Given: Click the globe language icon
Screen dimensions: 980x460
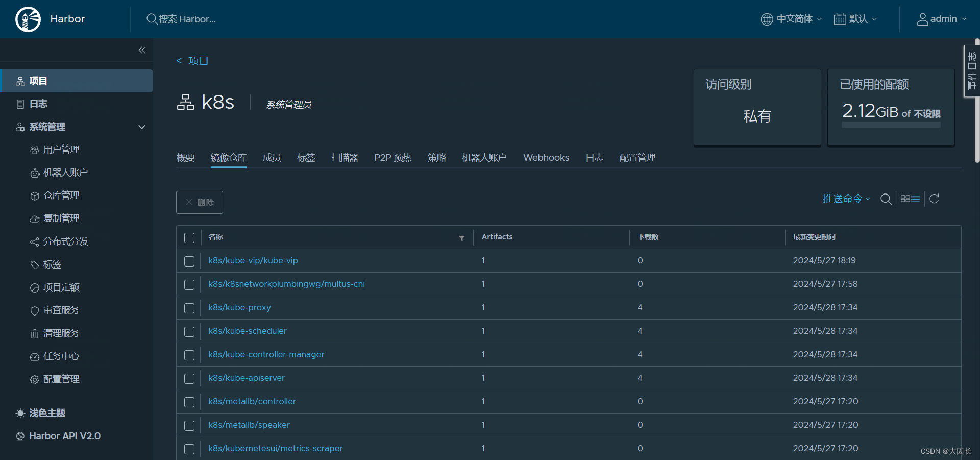Looking at the screenshot, I should pyautogui.click(x=767, y=19).
